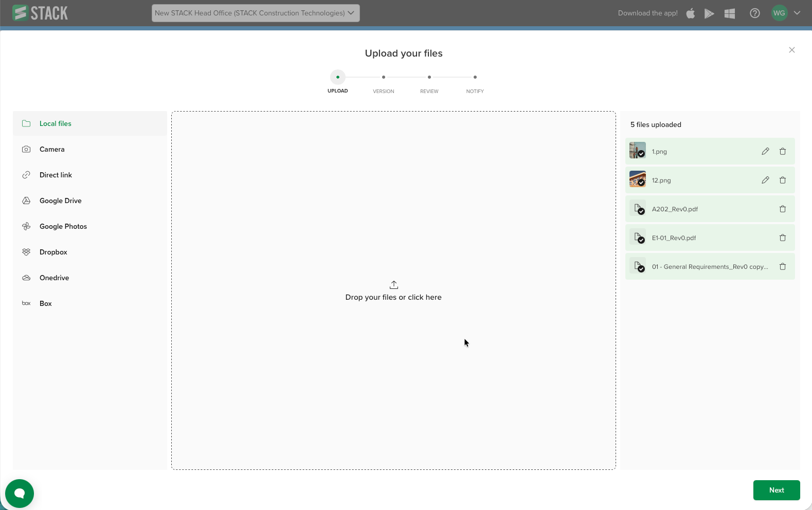Click the Windows app download icon

(729, 13)
